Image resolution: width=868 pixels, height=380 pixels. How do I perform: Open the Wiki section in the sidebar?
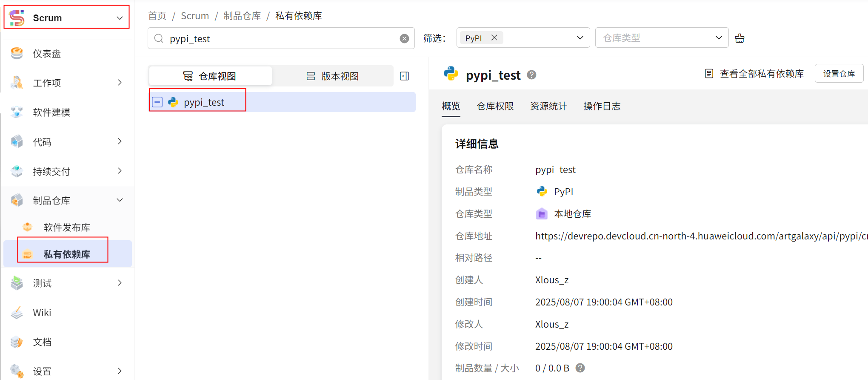(42, 313)
